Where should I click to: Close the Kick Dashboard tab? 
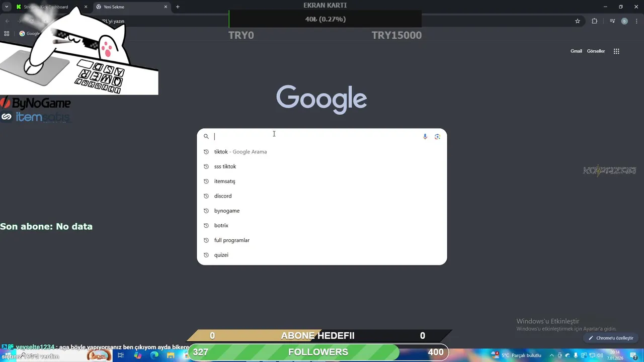86,7
